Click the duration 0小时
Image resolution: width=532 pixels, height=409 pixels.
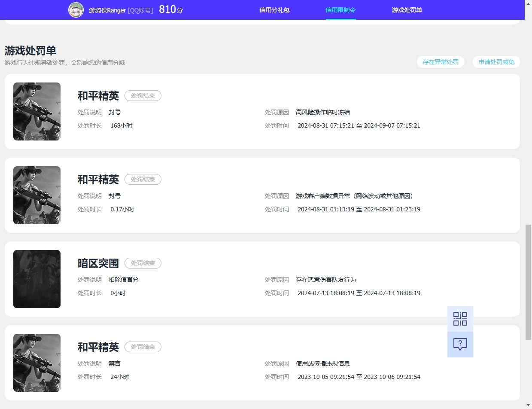click(118, 293)
